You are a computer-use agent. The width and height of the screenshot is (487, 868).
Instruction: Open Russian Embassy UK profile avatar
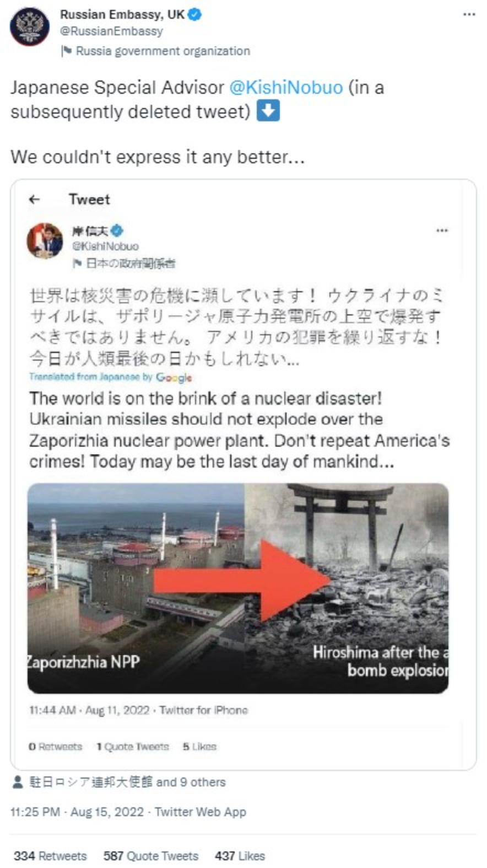coord(29,26)
